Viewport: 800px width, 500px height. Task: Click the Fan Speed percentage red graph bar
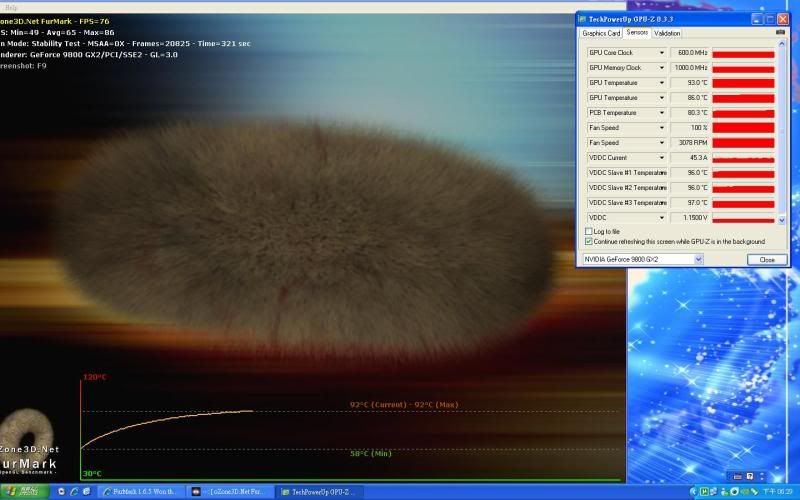(742, 128)
